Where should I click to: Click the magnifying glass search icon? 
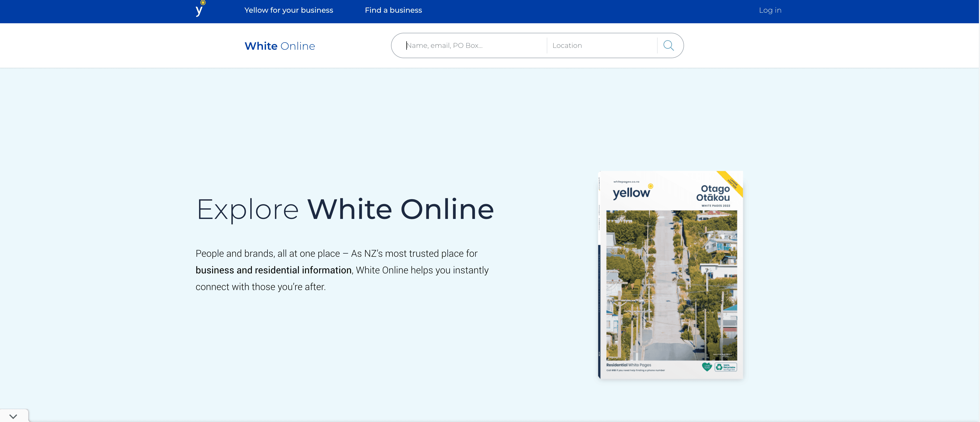668,45
